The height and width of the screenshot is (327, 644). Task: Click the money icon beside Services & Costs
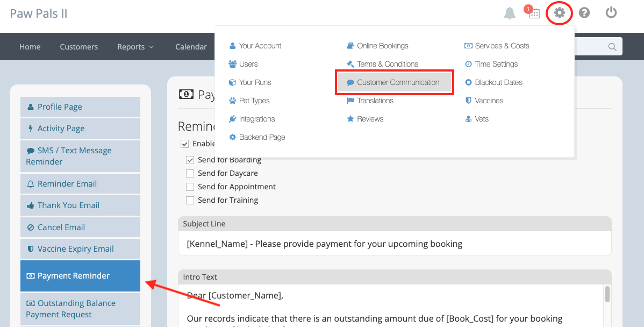468,46
